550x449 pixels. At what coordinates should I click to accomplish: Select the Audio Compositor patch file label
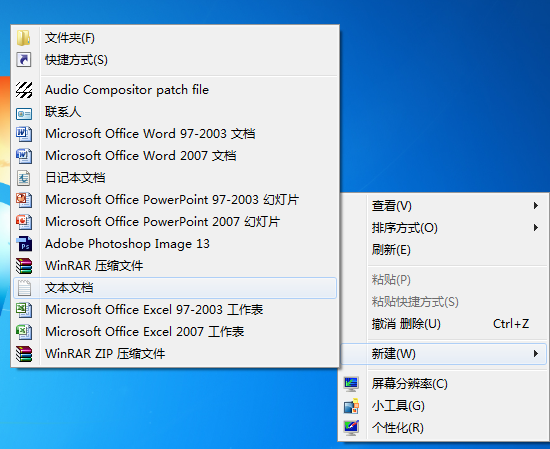point(127,90)
